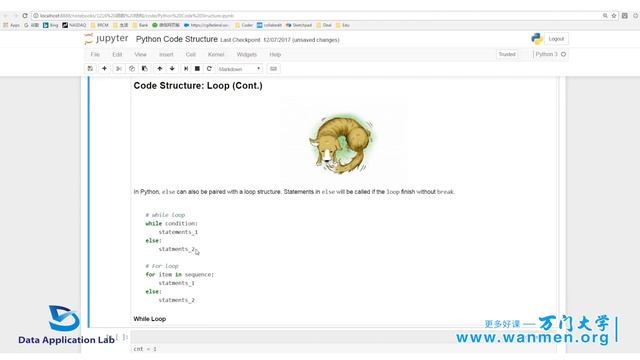The width and height of the screenshot is (640, 360).
Task: Open the command palette keyboard icon
Action: (273, 69)
